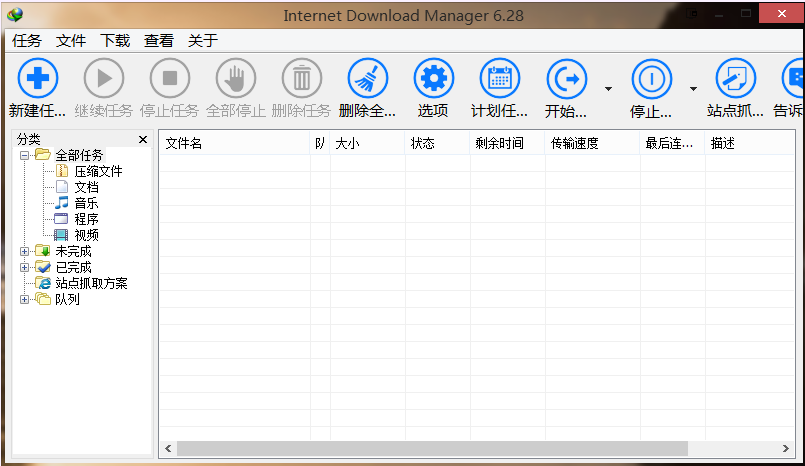Expand the 队列 tree node
This screenshot has height=466, width=805.
(24, 299)
